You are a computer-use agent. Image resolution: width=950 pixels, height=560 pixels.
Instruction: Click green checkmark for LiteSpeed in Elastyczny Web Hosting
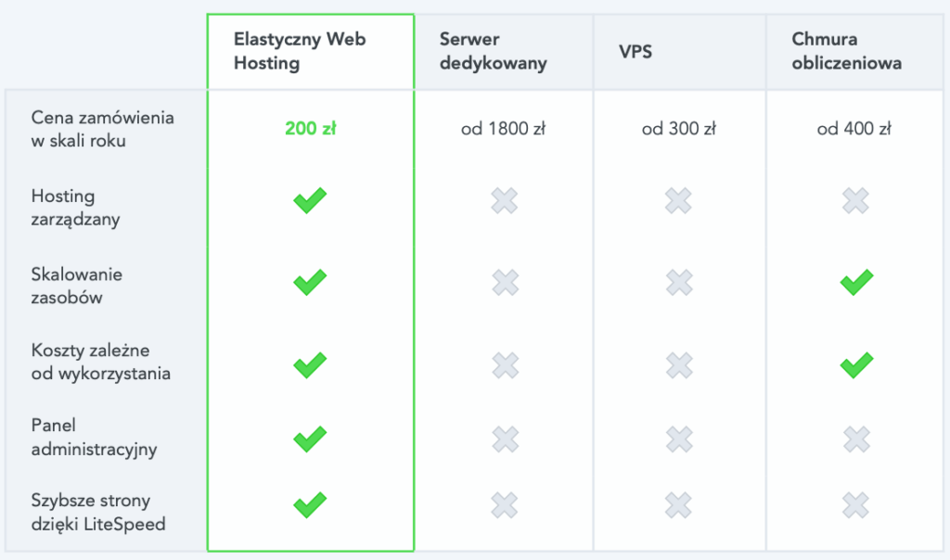pos(310,505)
